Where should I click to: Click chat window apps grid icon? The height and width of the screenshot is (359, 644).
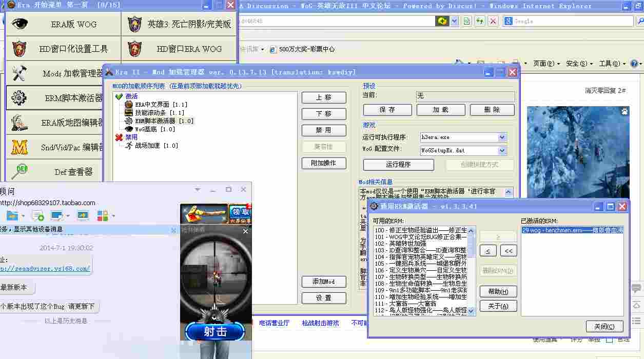(103, 215)
